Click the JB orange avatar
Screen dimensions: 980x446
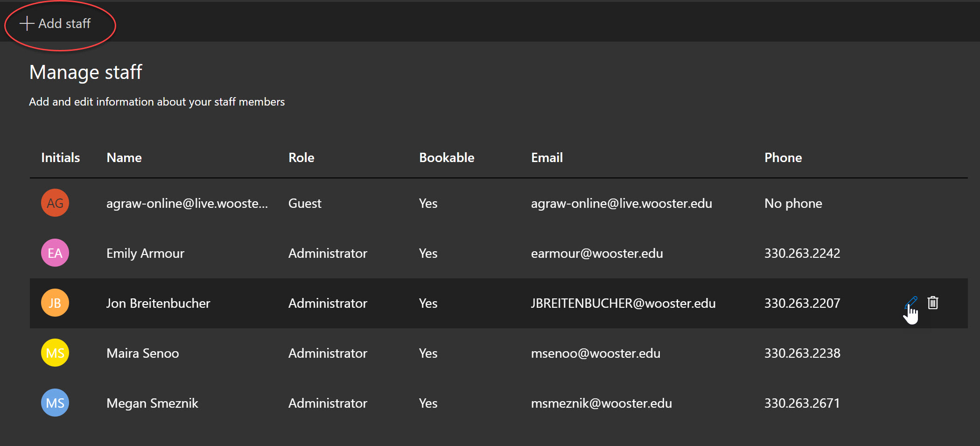[x=55, y=303]
